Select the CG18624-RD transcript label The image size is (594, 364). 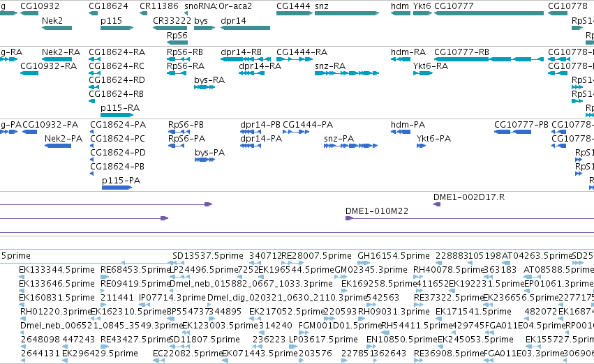(x=117, y=79)
